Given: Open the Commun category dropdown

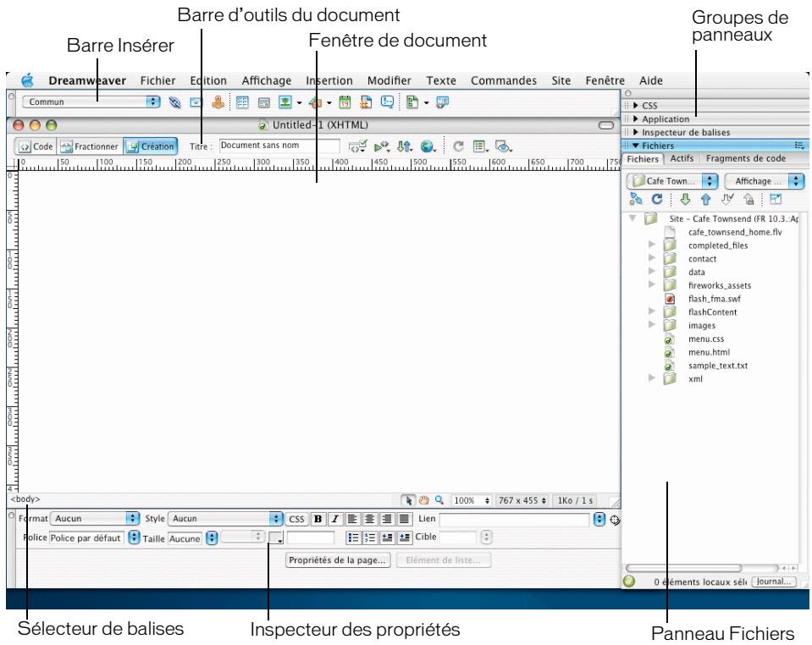Looking at the screenshot, I should (91, 102).
